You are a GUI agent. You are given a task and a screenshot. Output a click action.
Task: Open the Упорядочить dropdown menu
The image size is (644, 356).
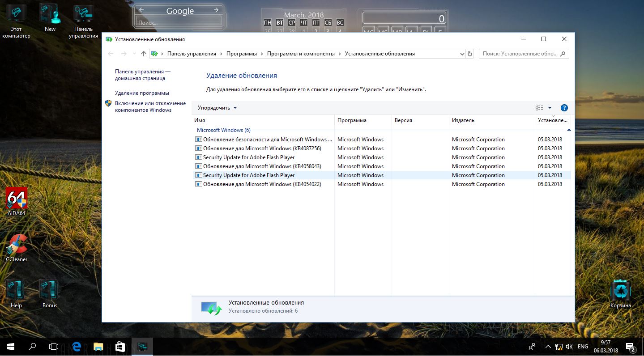217,108
